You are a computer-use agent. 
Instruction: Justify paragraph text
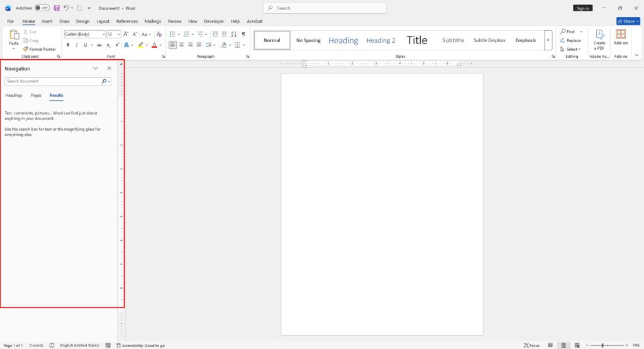(199, 45)
